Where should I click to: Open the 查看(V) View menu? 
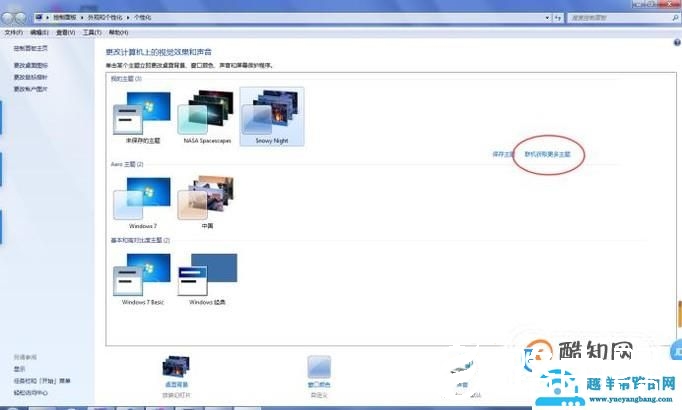(66, 32)
